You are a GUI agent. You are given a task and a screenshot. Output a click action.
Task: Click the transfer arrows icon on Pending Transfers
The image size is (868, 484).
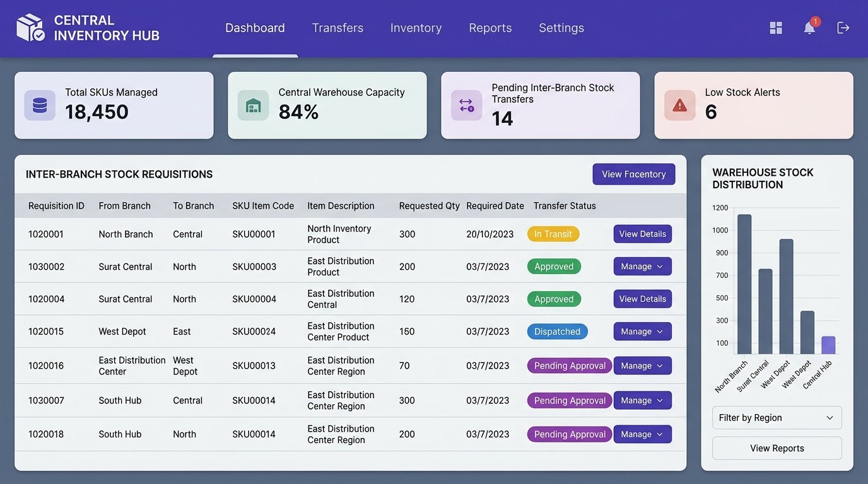click(x=466, y=105)
